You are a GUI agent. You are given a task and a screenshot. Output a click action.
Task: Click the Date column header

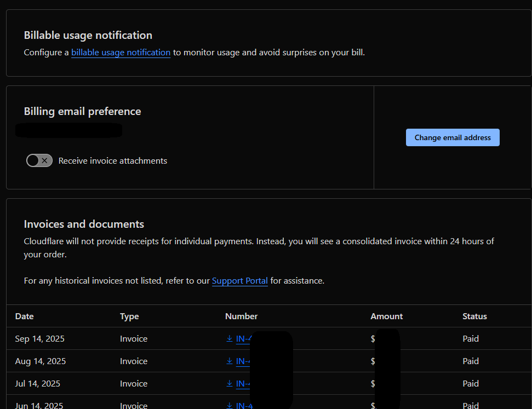click(24, 316)
